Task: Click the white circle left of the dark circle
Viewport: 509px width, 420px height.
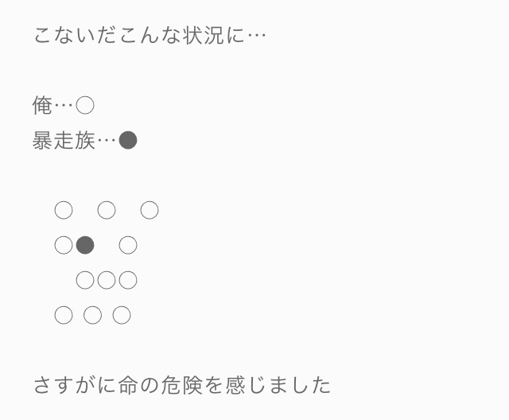Action: (x=64, y=245)
